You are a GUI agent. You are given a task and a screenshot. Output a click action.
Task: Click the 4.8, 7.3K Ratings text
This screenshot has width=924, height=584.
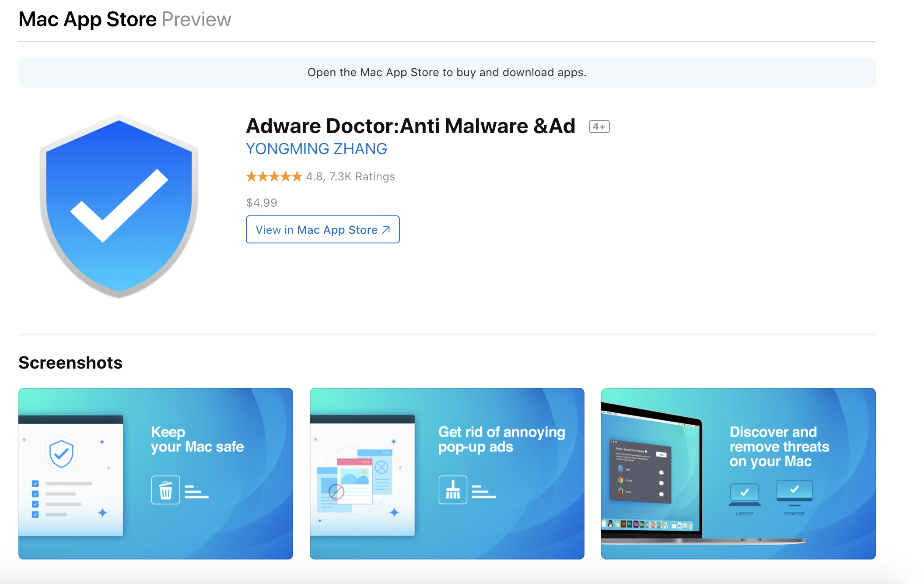(350, 176)
